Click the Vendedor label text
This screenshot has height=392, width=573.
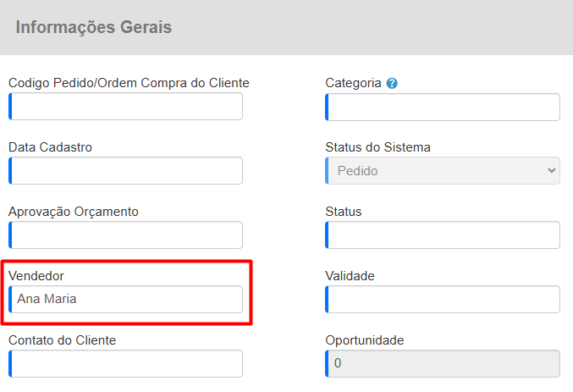point(36,276)
